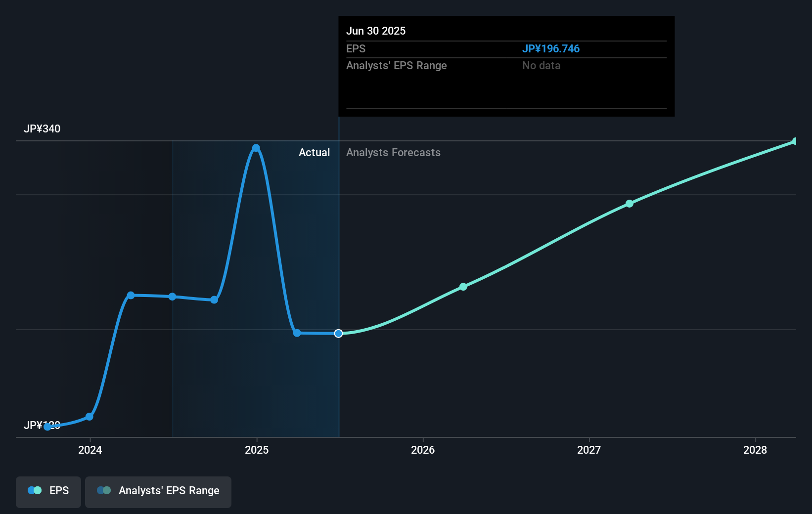This screenshot has height=514, width=812.
Task: Click the 2028 x-axis year label
Action: tap(755, 450)
